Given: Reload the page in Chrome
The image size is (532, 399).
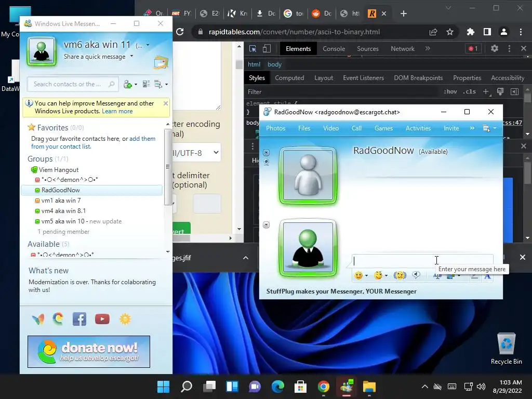Looking at the screenshot, I should (x=180, y=32).
